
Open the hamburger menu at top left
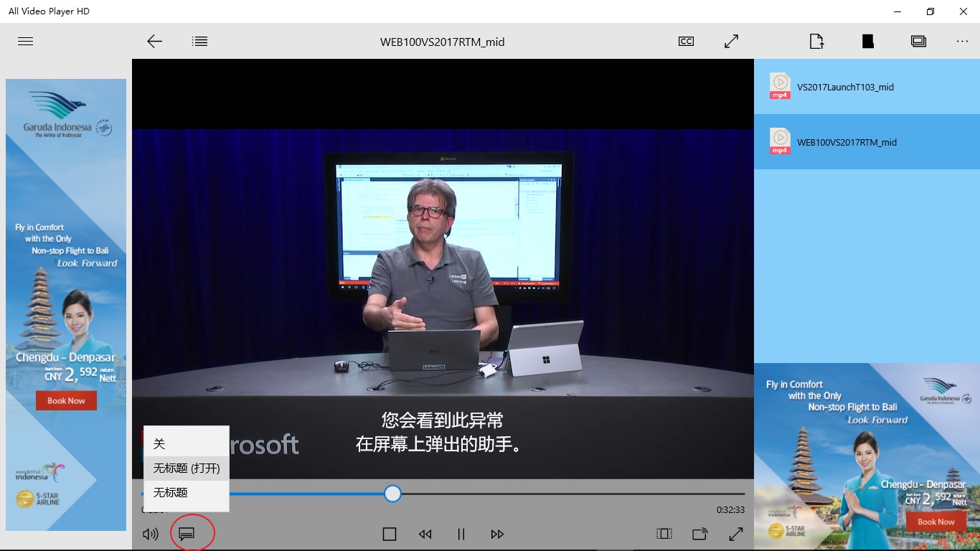[25, 41]
